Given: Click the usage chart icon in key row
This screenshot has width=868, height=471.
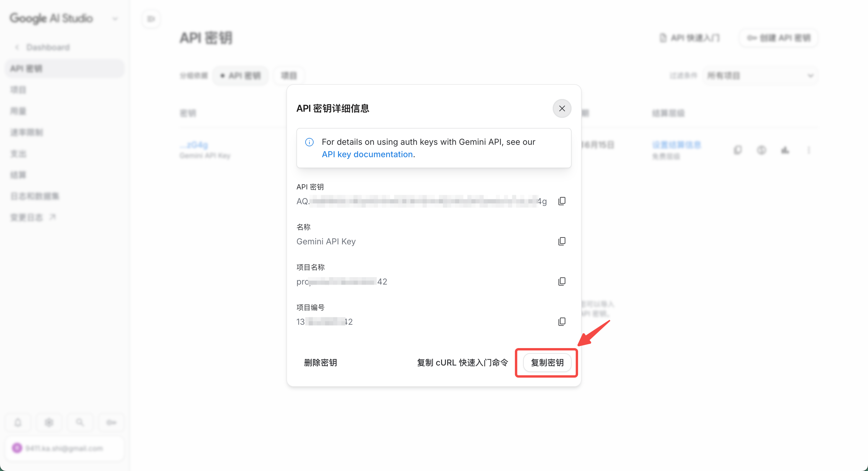Looking at the screenshot, I should [785, 150].
